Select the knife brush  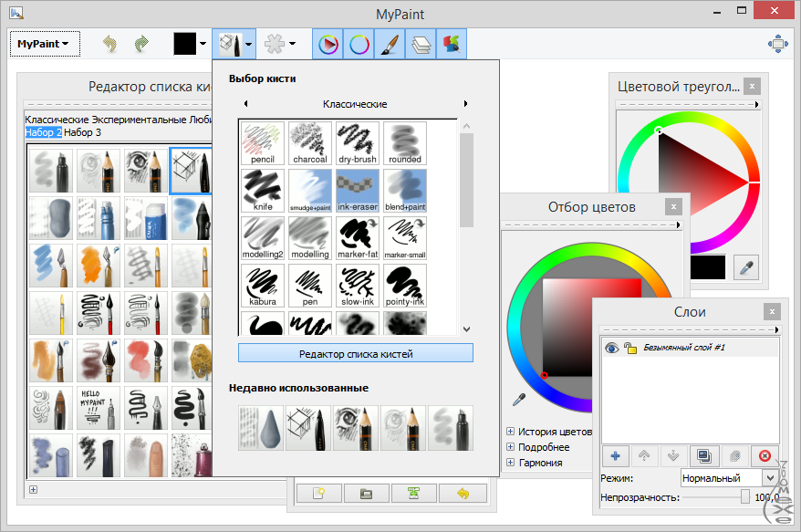263,191
